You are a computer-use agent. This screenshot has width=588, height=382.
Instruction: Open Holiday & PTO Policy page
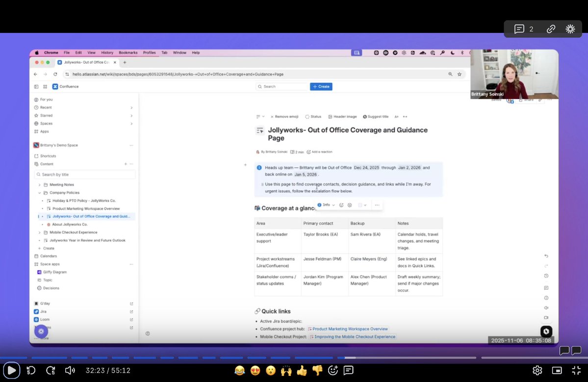tap(84, 201)
